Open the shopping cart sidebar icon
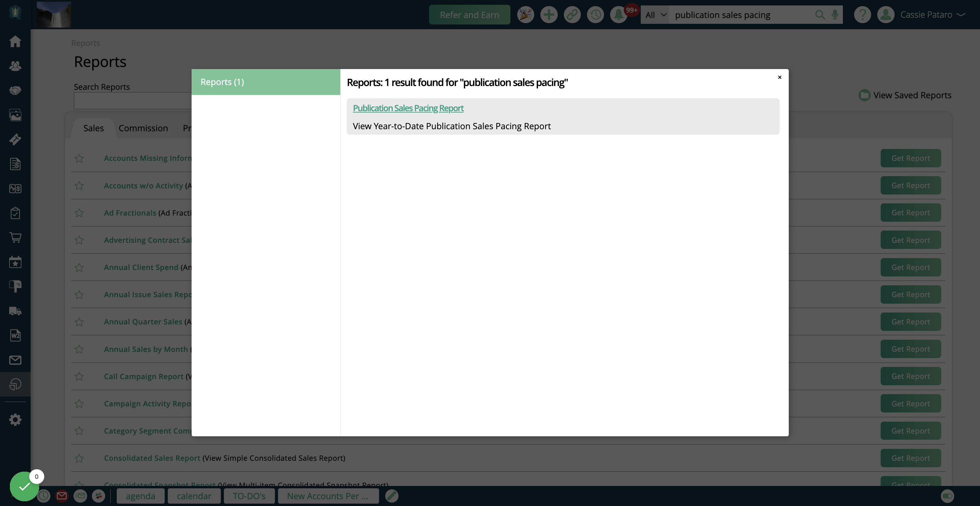 tap(15, 238)
